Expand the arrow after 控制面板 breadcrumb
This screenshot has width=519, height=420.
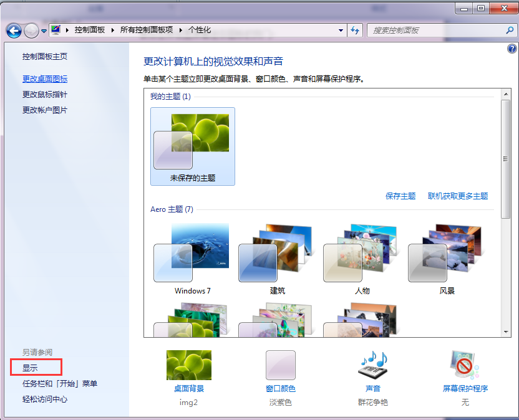[x=112, y=31]
